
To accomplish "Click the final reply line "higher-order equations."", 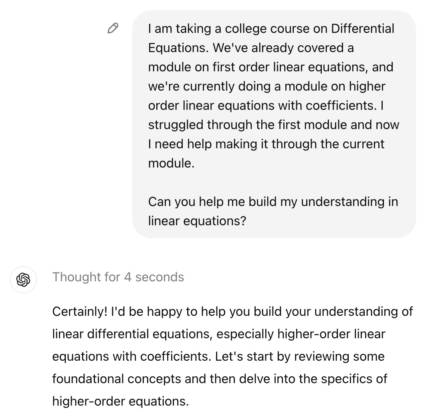I will click(x=120, y=401).
